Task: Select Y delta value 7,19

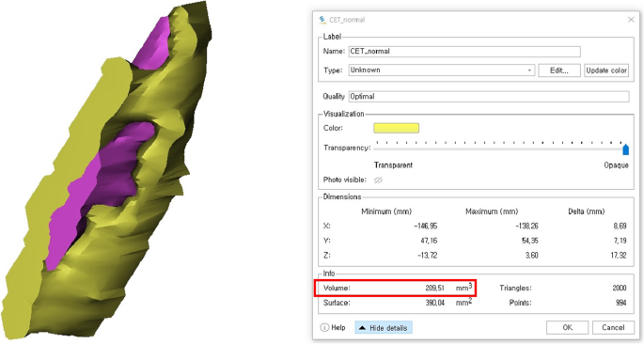Action: click(x=620, y=241)
